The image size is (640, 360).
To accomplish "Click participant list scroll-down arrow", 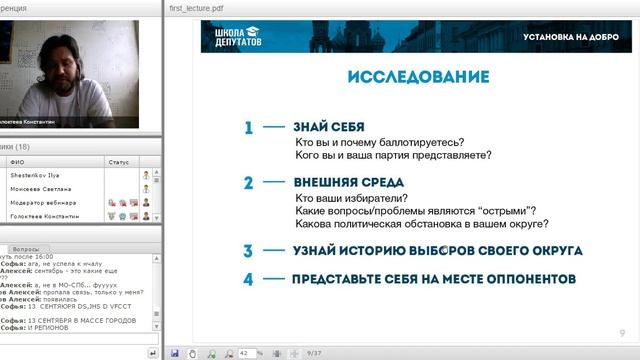I will click(x=156, y=218).
